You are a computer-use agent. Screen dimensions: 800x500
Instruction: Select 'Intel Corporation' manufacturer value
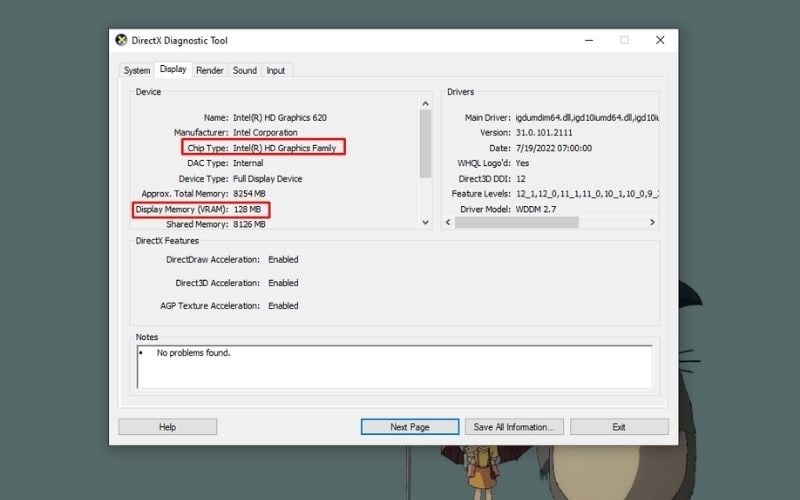click(x=265, y=133)
